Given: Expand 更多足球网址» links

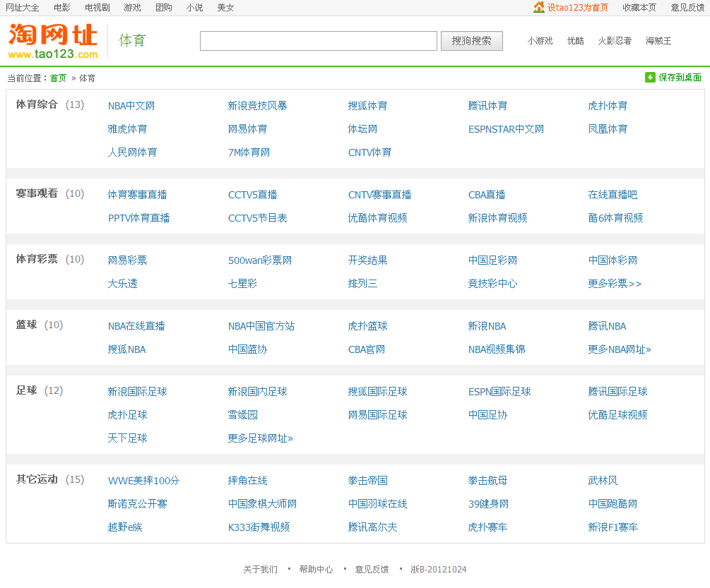Looking at the screenshot, I should coord(260,438).
